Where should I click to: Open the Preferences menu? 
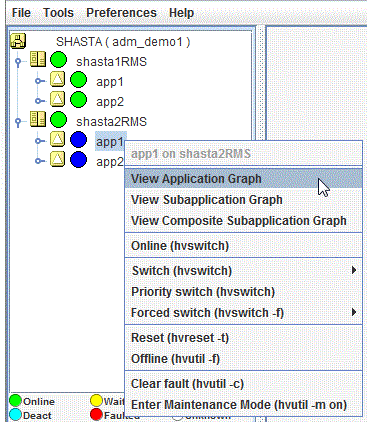point(121,13)
